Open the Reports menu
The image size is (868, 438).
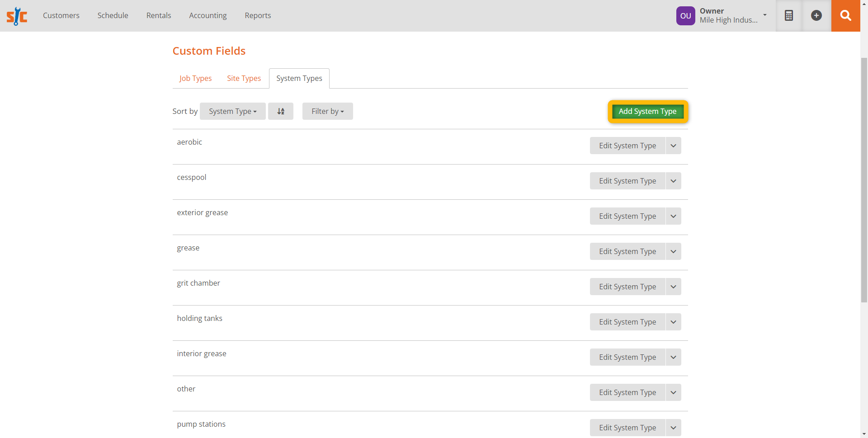(x=258, y=15)
